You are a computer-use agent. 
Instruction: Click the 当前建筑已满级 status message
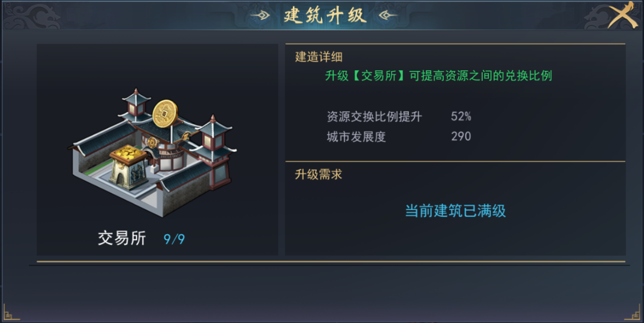pyautogui.click(x=455, y=211)
